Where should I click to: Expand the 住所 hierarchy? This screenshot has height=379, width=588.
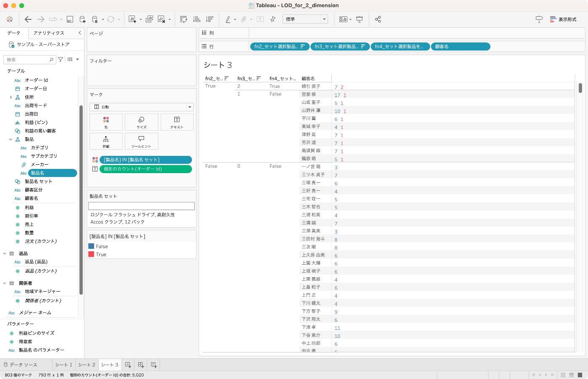tap(10, 97)
